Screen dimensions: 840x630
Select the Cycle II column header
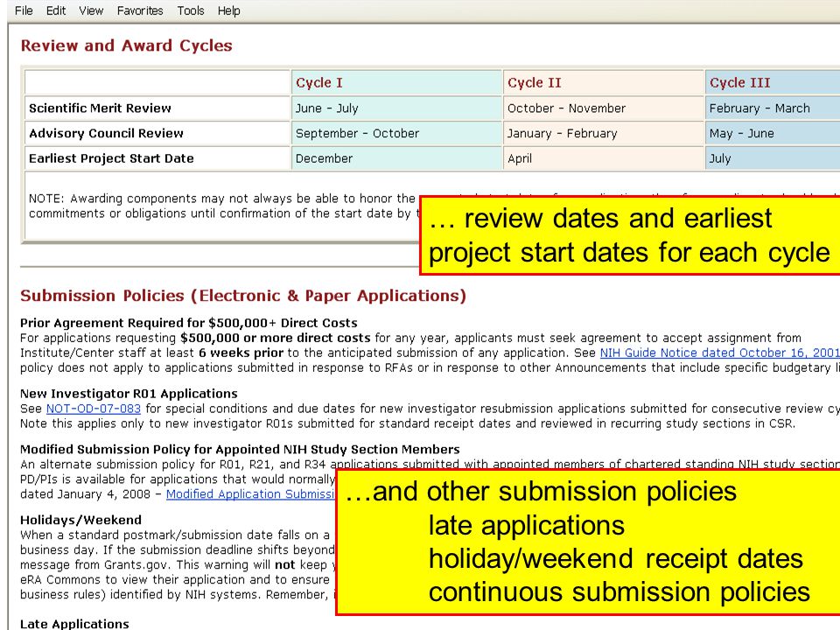coord(603,82)
